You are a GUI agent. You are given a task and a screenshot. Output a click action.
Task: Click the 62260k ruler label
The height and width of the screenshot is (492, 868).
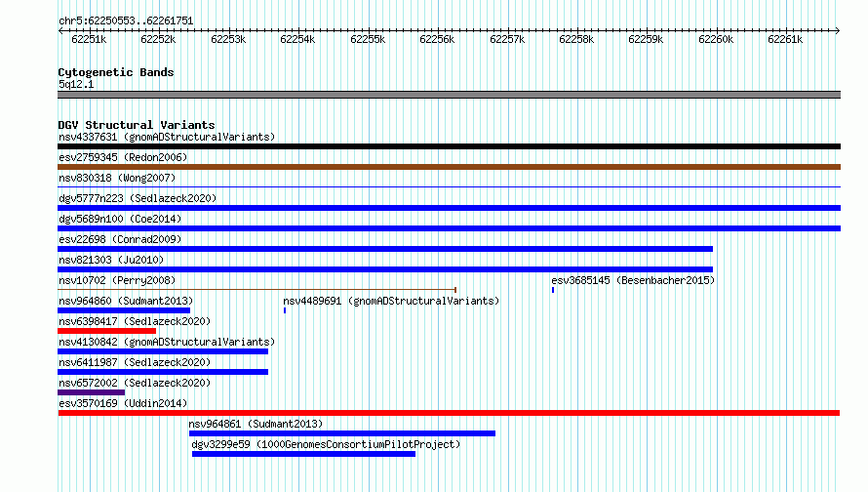[716, 39]
